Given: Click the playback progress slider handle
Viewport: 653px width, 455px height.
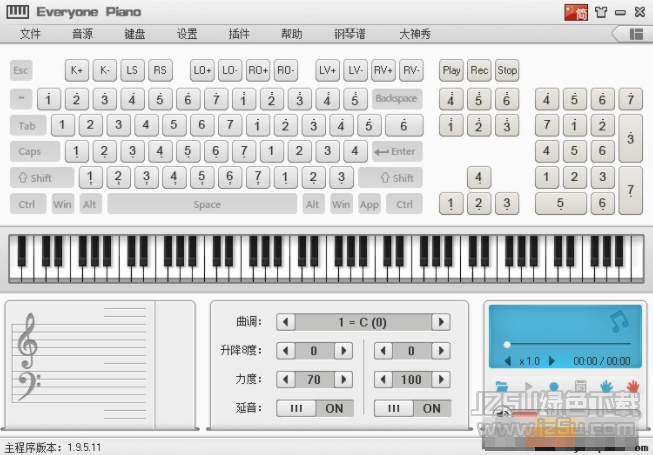Looking at the screenshot, I should pyautogui.click(x=507, y=344).
